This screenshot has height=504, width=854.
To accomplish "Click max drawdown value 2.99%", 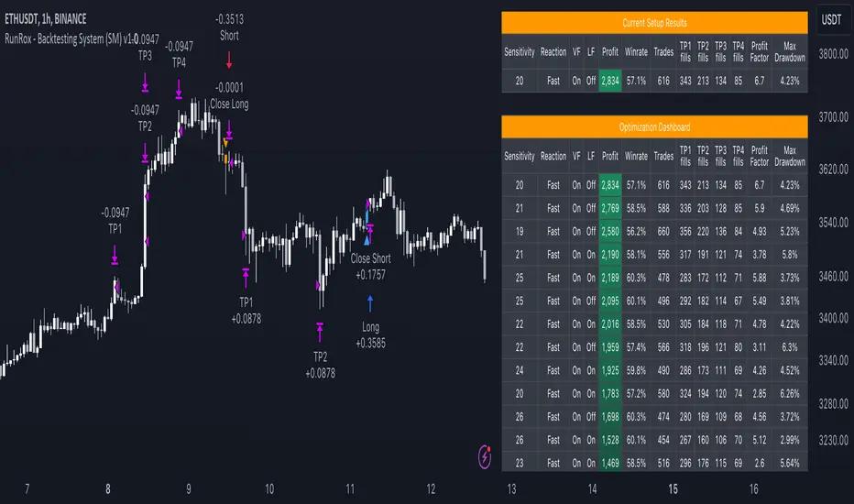I will click(x=790, y=440).
